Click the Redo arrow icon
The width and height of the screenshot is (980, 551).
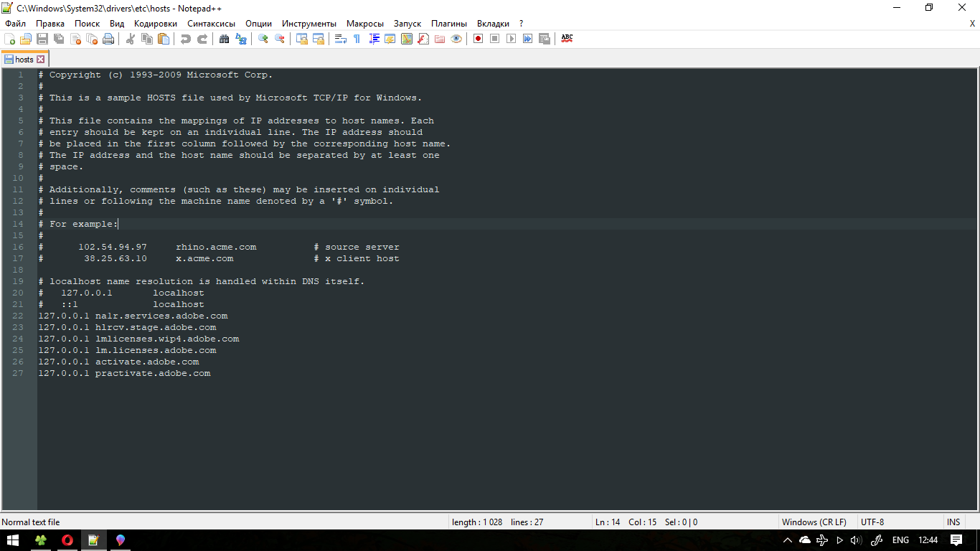coord(202,39)
